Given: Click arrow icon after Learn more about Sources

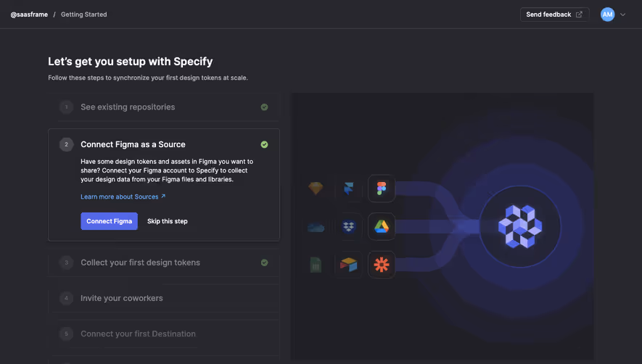Looking at the screenshot, I should (x=163, y=196).
